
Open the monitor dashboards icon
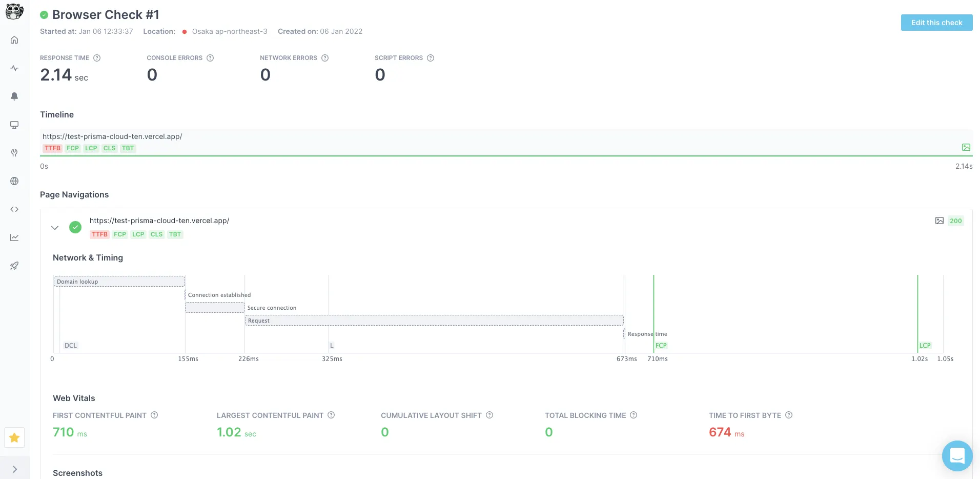coord(14,125)
